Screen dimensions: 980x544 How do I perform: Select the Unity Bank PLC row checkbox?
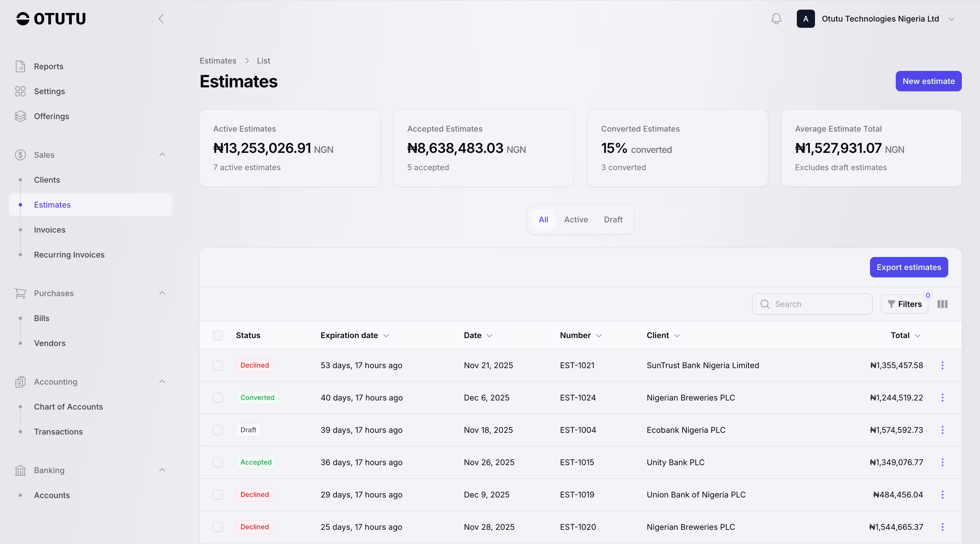[x=217, y=462]
